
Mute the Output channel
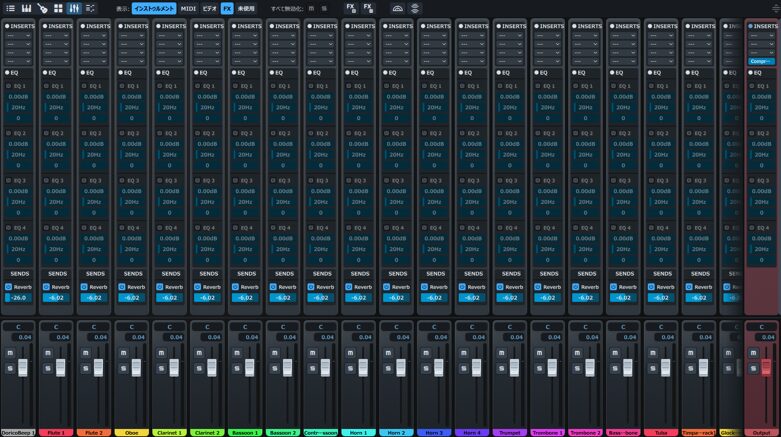coord(753,353)
